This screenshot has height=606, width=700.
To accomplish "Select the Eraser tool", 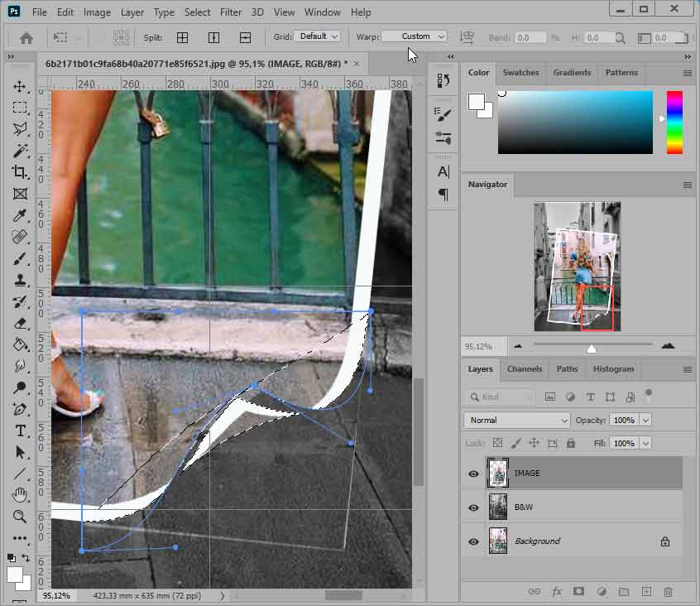I will 20,324.
